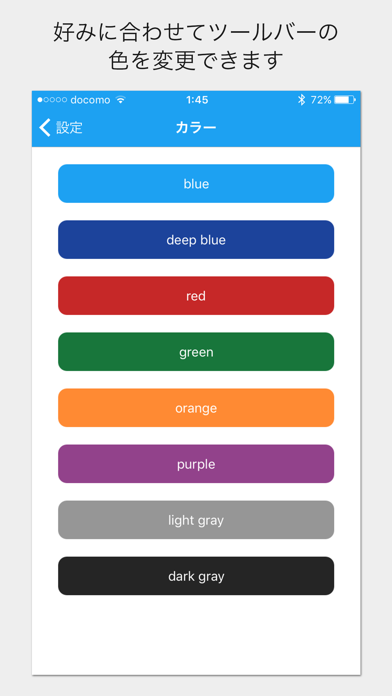Tap the Japanese caption about toolbar color
Image resolution: width=392 pixels, height=696 pixels.
tap(196, 47)
